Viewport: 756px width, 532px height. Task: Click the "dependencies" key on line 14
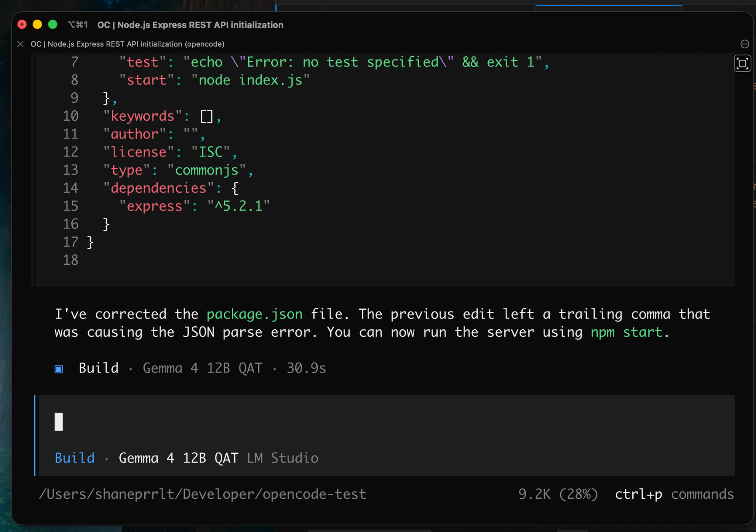tap(159, 188)
